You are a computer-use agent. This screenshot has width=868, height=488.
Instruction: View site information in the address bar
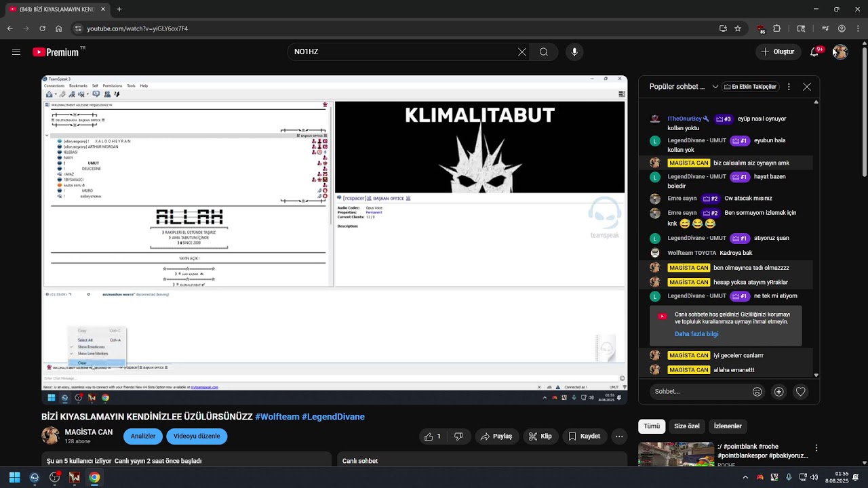(78, 28)
